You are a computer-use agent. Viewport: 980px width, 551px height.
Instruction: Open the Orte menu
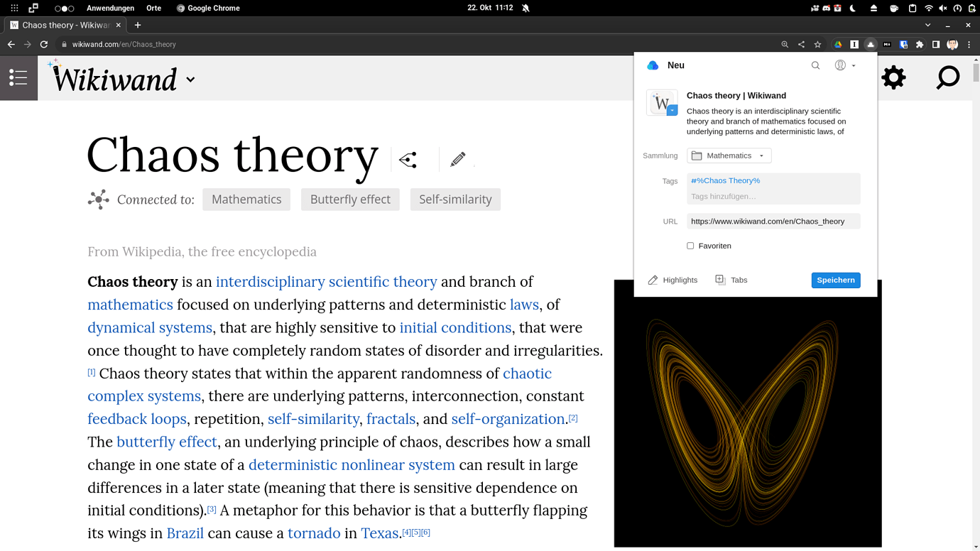pyautogui.click(x=153, y=8)
